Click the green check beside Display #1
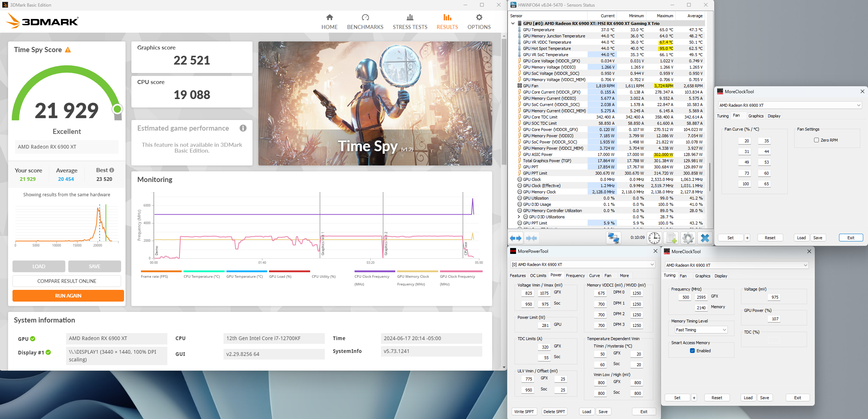The width and height of the screenshot is (868, 419). point(48,352)
